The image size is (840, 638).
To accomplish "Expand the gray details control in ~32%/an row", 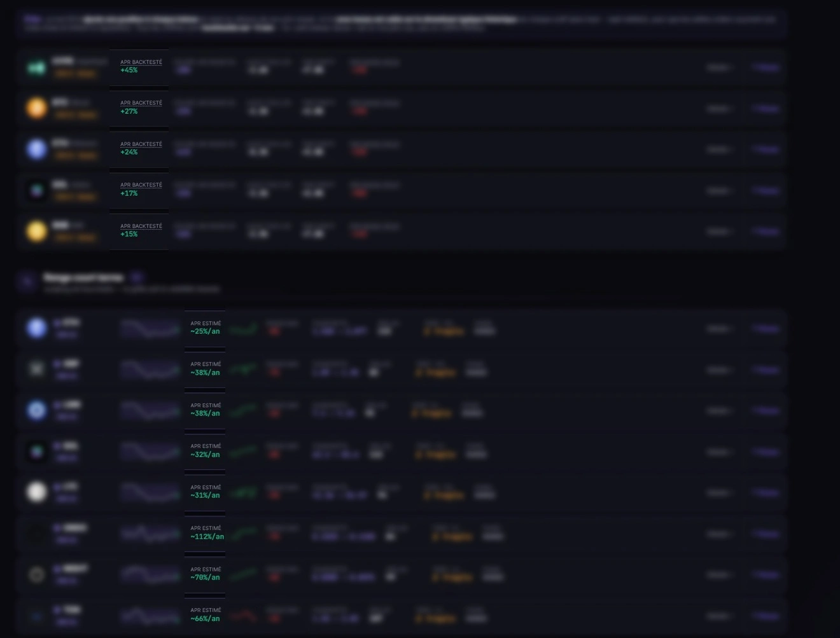I will coord(719,452).
